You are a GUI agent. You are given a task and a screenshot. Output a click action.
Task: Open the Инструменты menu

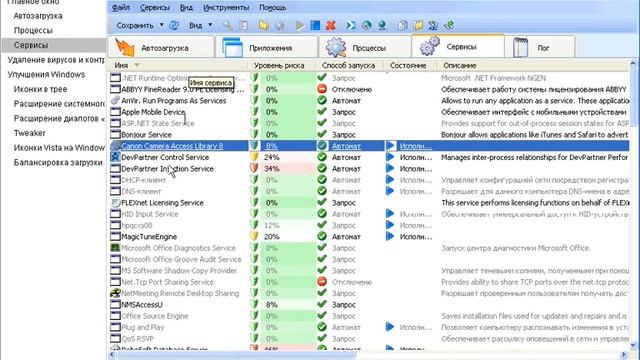tap(226, 7)
